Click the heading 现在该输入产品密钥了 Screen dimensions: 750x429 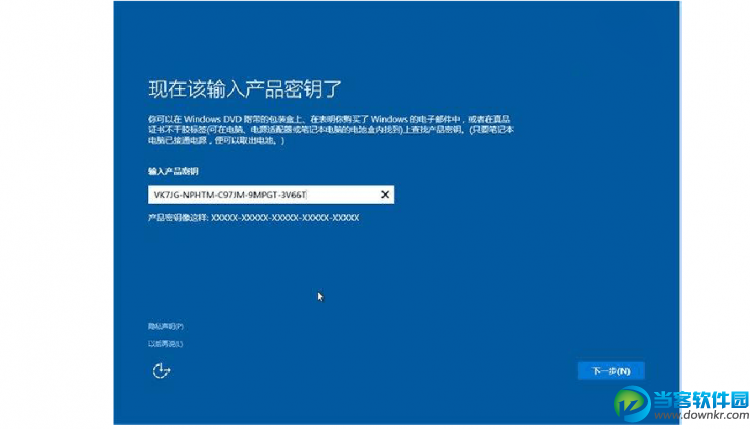(245, 89)
